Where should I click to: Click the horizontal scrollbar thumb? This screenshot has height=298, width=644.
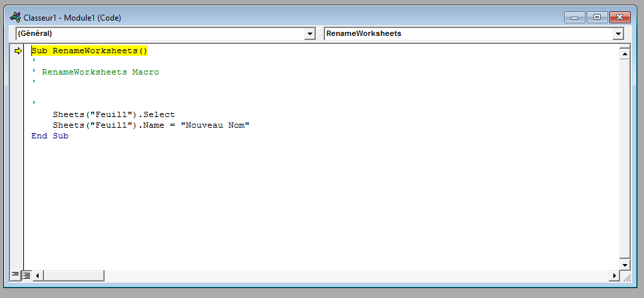click(x=73, y=275)
